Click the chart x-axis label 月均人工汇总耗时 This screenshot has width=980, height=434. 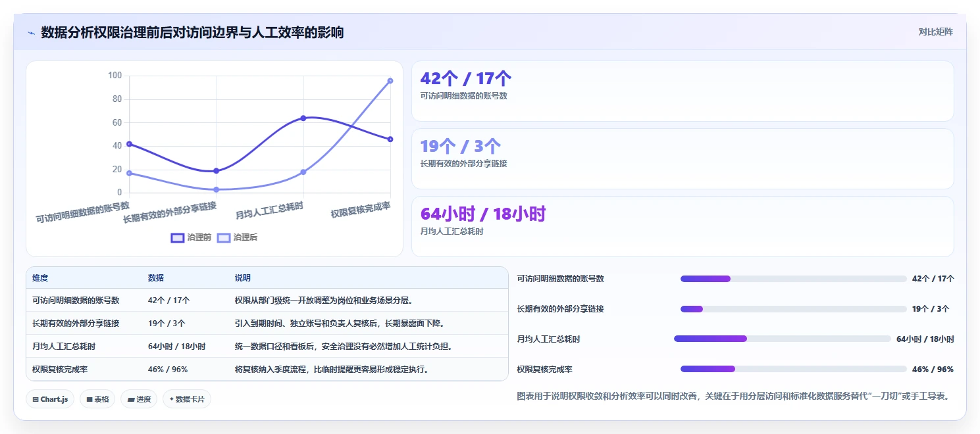270,211
